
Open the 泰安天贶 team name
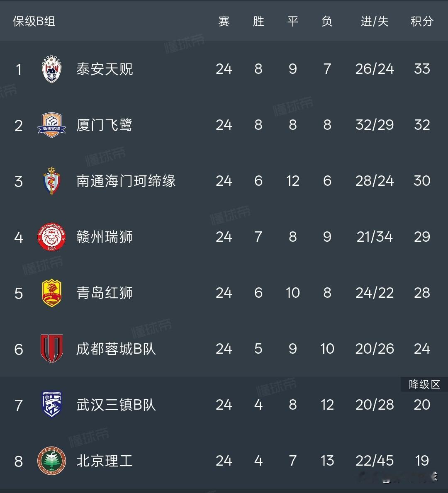click(x=105, y=69)
